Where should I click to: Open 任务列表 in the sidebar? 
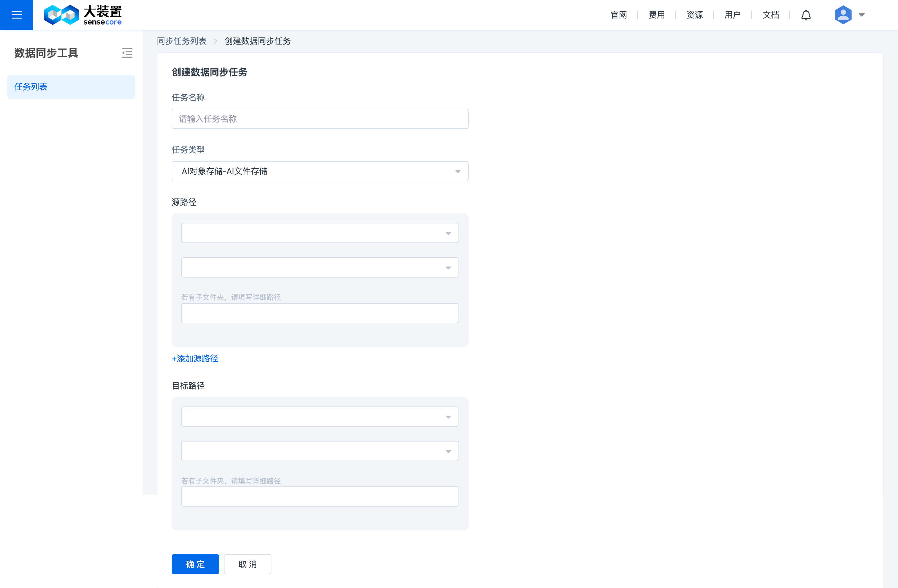pyautogui.click(x=71, y=87)
